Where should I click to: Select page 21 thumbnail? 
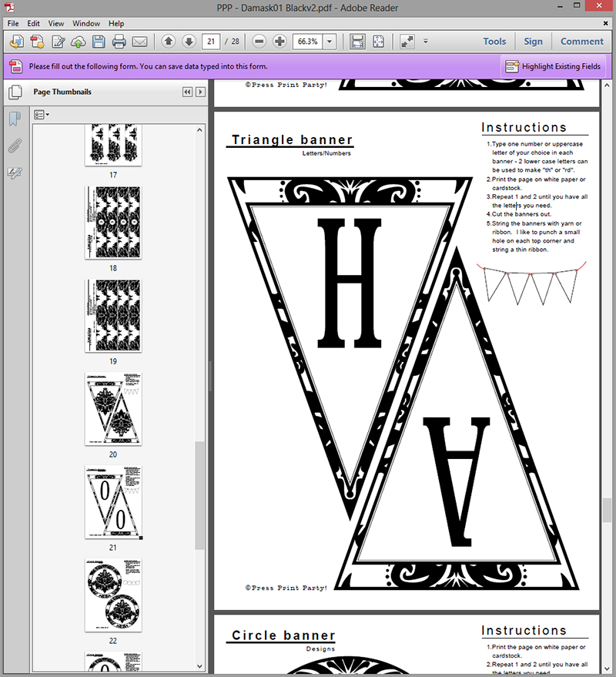(x=113, y=502)
